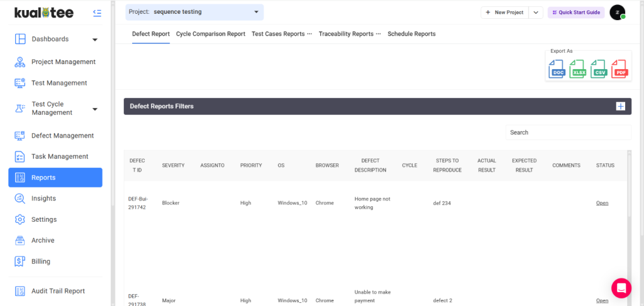Expand the Dashboards sidebar menu

pos(95,40)
